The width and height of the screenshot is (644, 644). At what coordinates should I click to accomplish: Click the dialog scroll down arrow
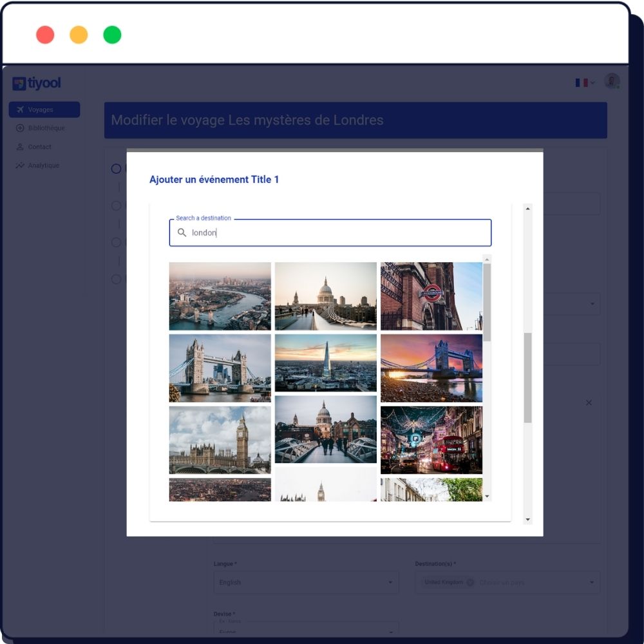[x=528, y=520]
